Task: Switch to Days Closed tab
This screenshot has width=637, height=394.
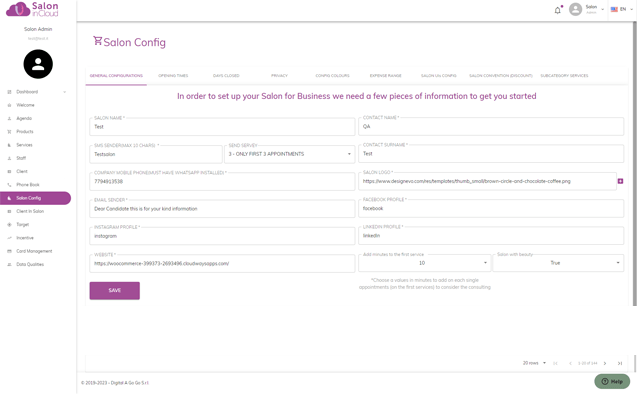Action: point(226,76)
